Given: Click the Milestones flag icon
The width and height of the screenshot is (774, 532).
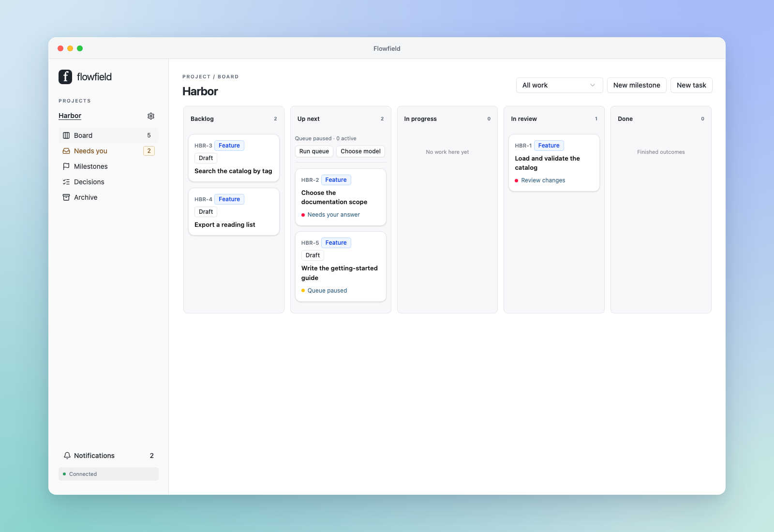Looking at the screenshot, I should point(66,166).
